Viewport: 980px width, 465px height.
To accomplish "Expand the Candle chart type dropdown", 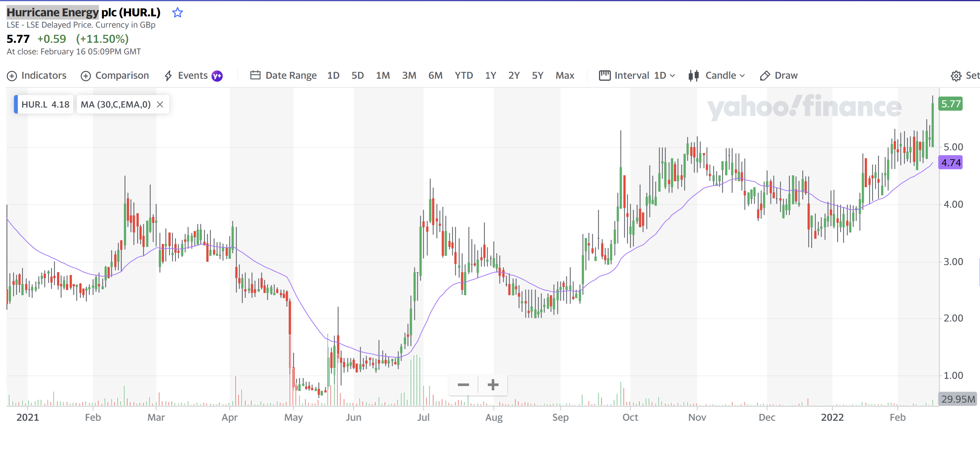I will click(x=716, y=75).
